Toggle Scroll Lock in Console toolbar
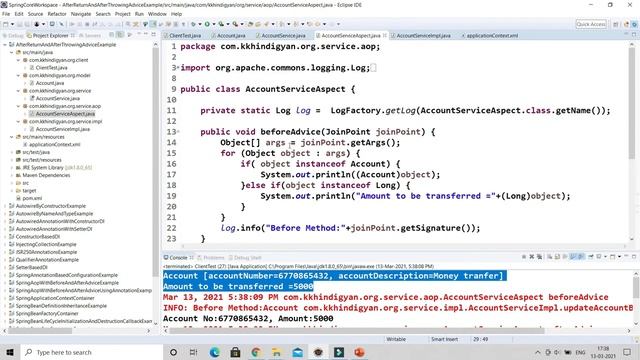Viewport: 640px width, 360px height. 557,257
